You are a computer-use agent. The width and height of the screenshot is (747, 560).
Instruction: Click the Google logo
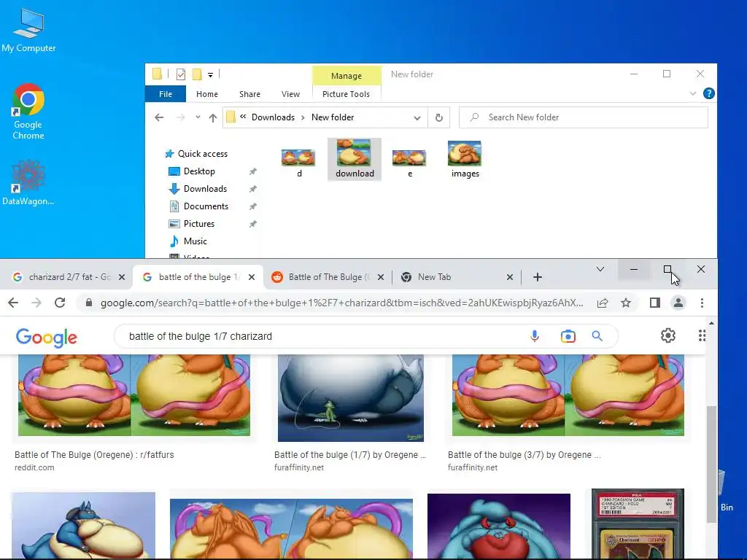pyautogui.click(x=46, y=337)
